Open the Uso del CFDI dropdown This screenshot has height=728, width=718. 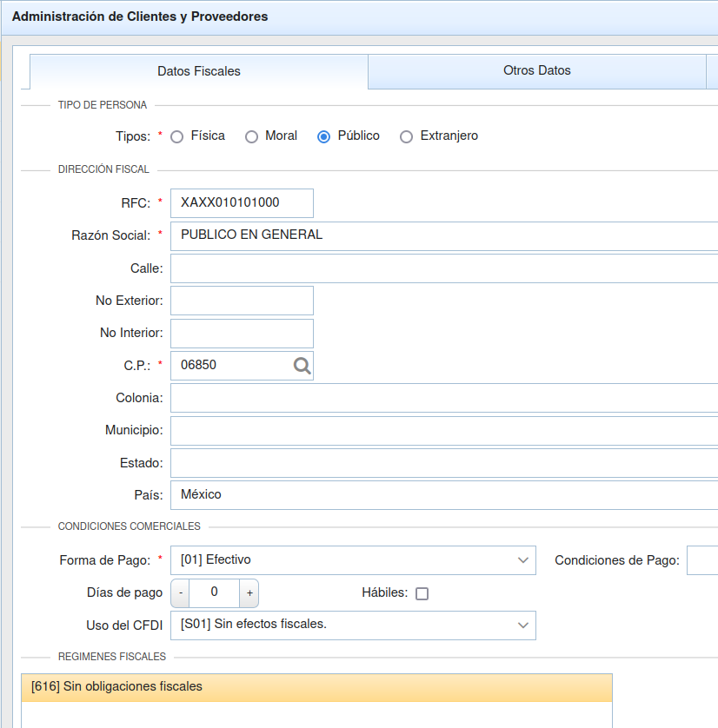353,625
